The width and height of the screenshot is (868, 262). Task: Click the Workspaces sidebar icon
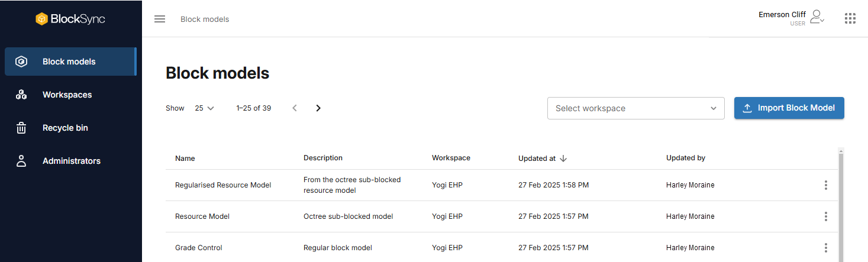coord(21,95)
